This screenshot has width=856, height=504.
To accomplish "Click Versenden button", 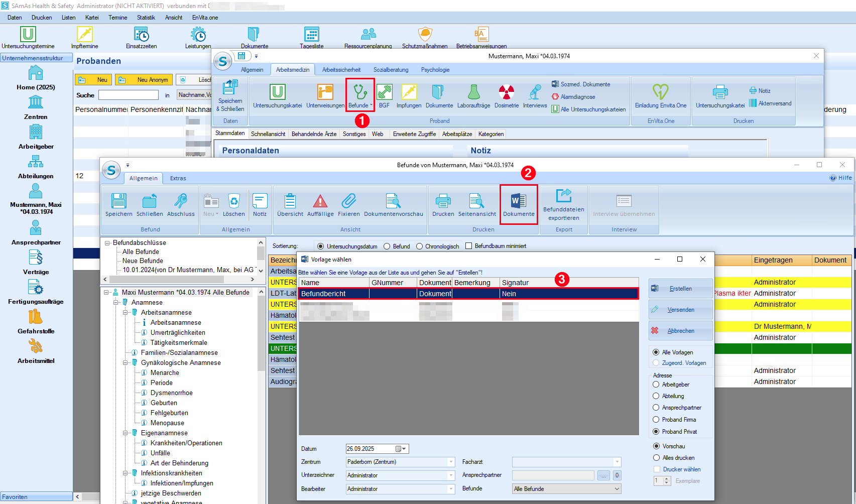I will coord(680,310).
